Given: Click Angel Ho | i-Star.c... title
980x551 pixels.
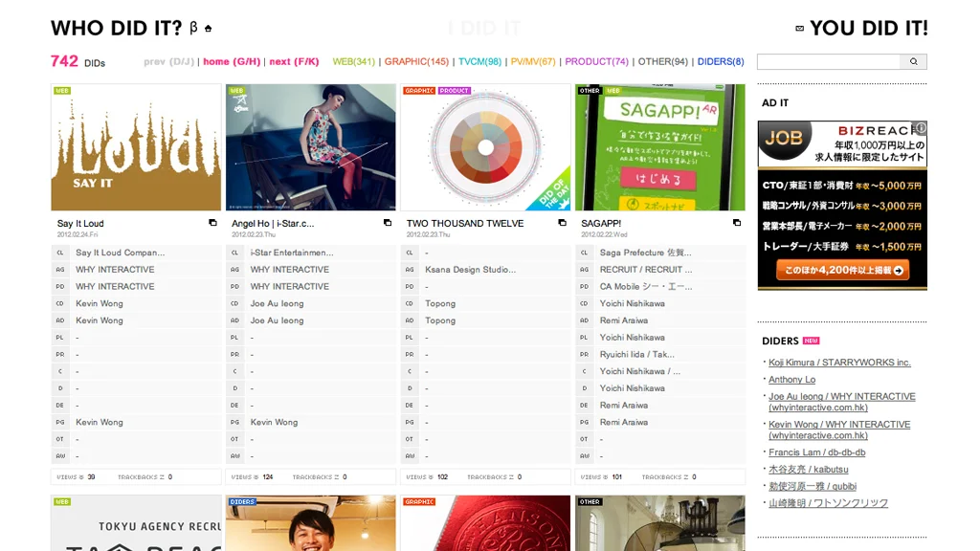Looking at the screenshot, I should click(x=273, y=223).
